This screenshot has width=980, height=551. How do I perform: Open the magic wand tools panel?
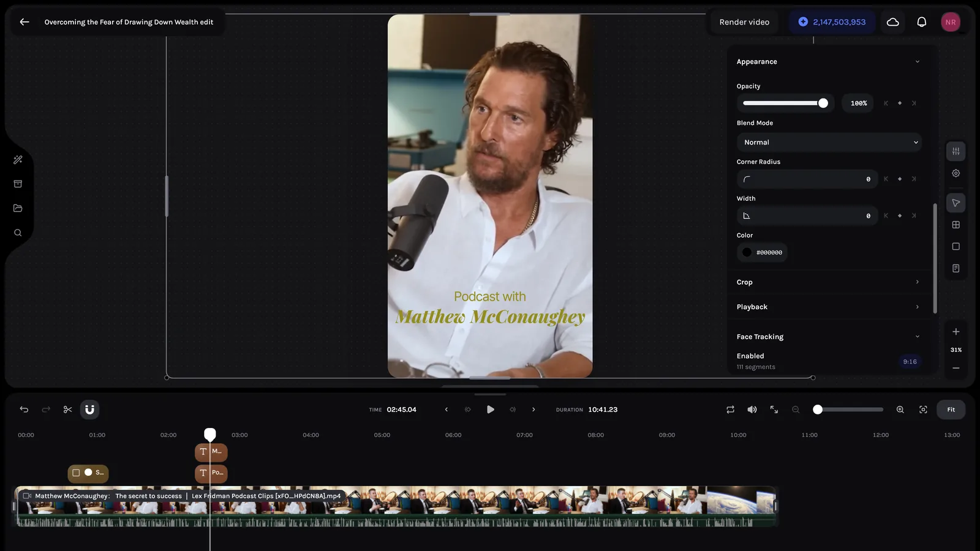tap(18, 160)
